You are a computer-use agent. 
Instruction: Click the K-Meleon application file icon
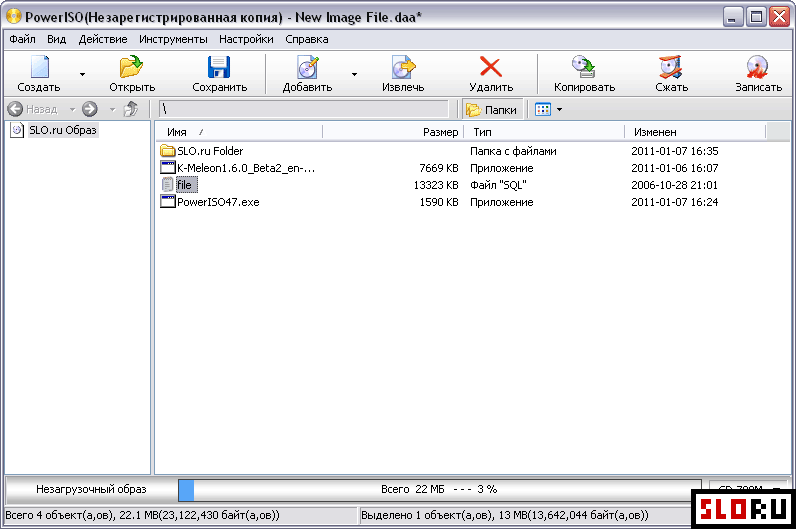pyautogui.click(x=168, y=167)
